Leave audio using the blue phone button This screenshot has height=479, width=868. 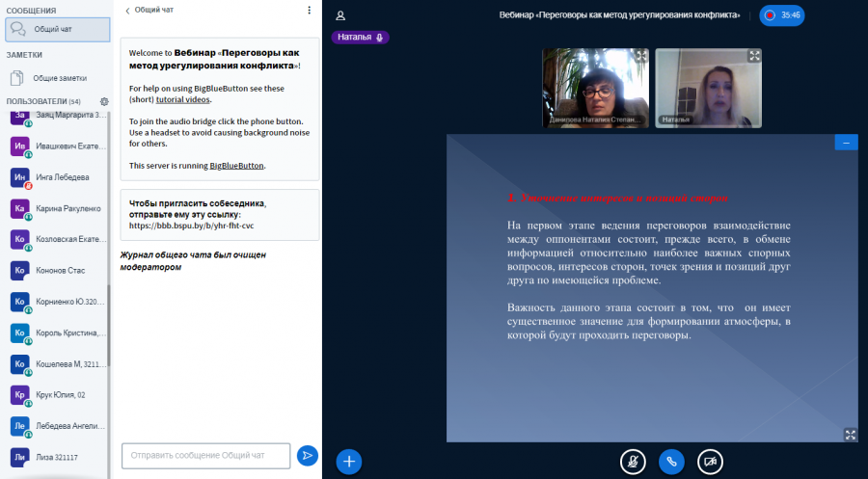click(x=671, y=462)
